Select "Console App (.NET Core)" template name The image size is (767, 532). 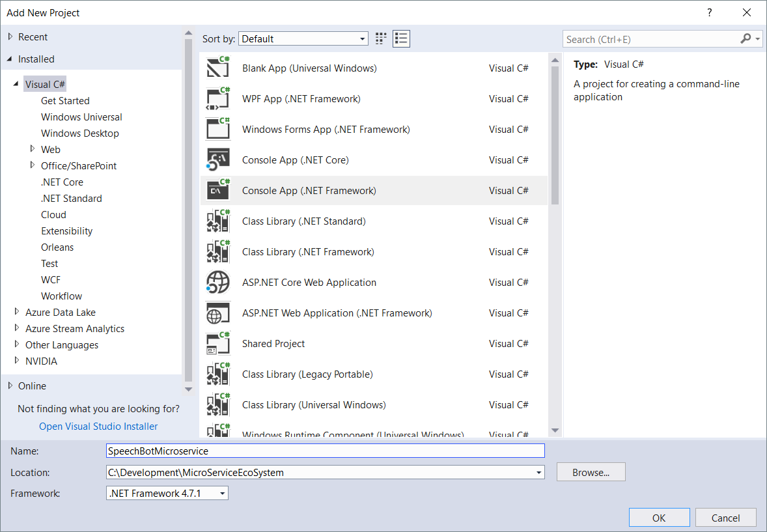point(296,160)
